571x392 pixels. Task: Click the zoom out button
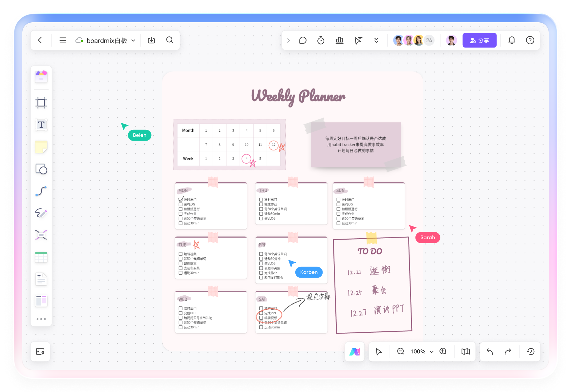pyautogui.click(x=400, y=351)
